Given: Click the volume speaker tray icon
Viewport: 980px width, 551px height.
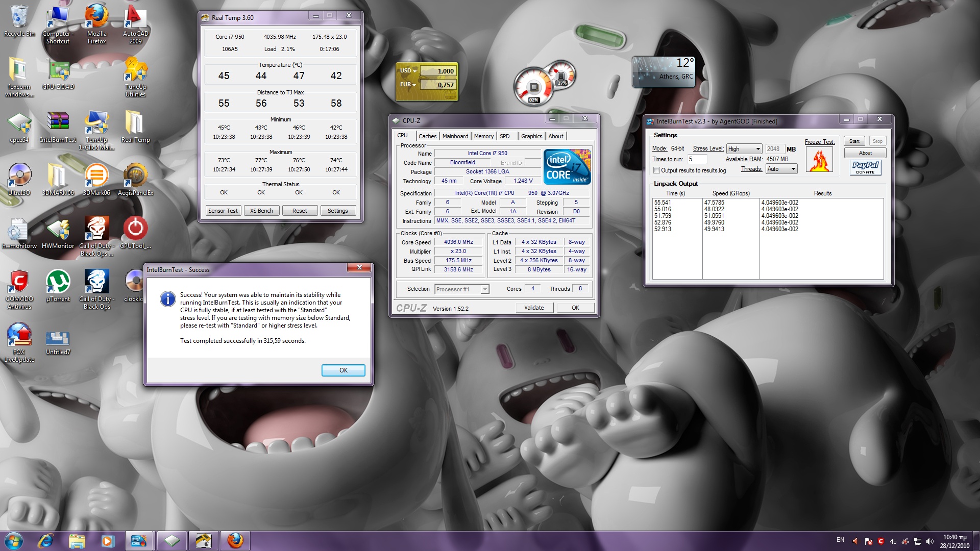Looking at the screenshot, I should 929,541.
